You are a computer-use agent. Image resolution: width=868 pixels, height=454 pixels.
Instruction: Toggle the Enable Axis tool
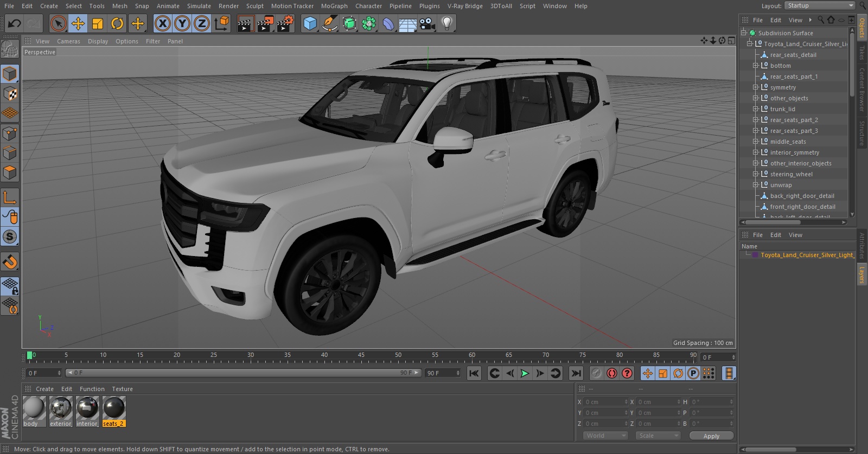(x=10, y=197)
